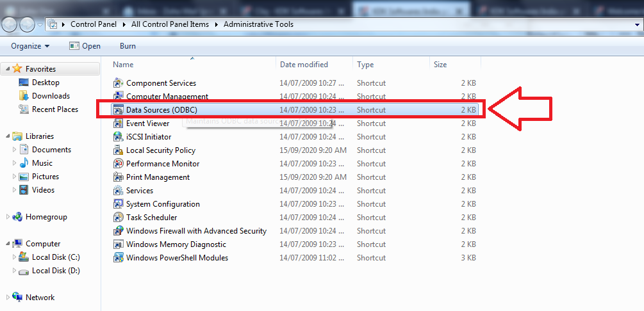Viewport: 644px width, 311px height.
Task: Open the Organize dropdown menu
Action: (x=30, y=46)
